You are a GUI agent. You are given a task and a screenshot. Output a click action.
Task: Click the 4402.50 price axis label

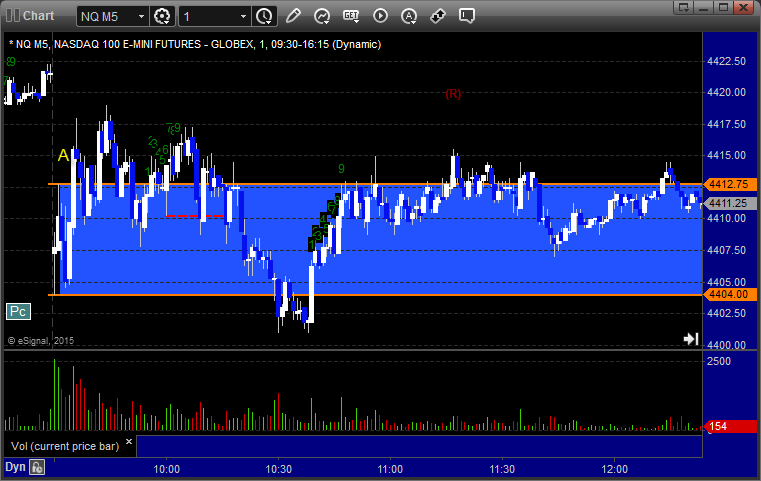[x=727, y=313]
